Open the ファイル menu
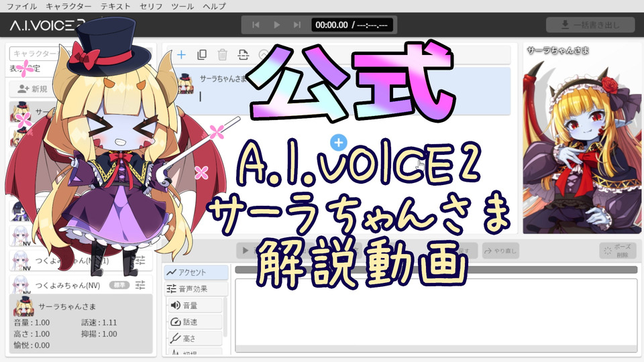This screenshot has height=362, width=644. 21,6
